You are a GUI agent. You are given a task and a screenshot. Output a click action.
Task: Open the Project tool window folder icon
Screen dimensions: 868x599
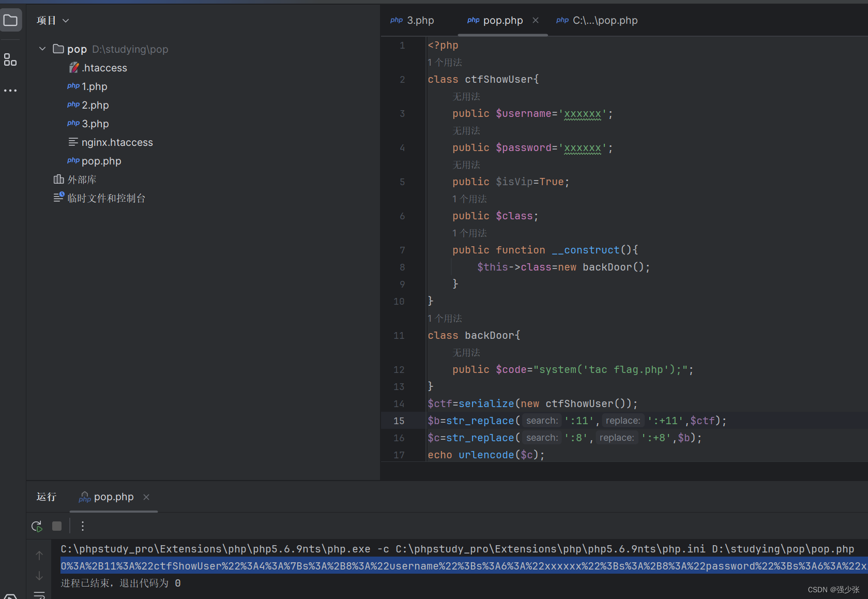[10, 21]
